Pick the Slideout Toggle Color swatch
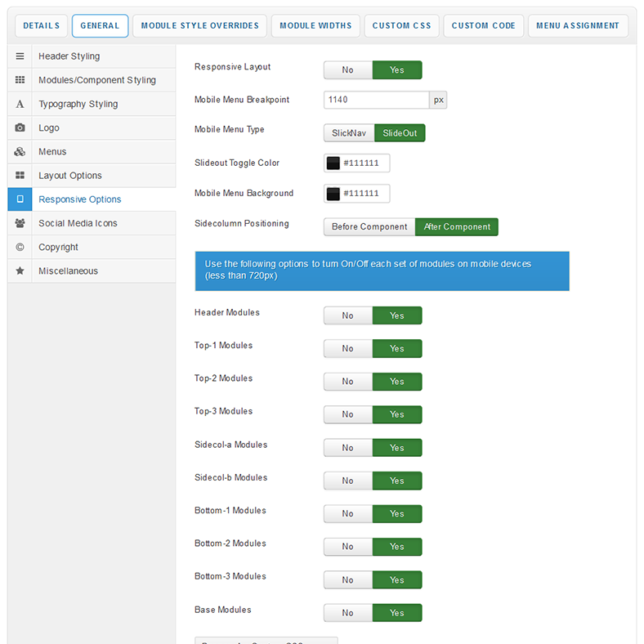644x644 pixels. [333, 163]
